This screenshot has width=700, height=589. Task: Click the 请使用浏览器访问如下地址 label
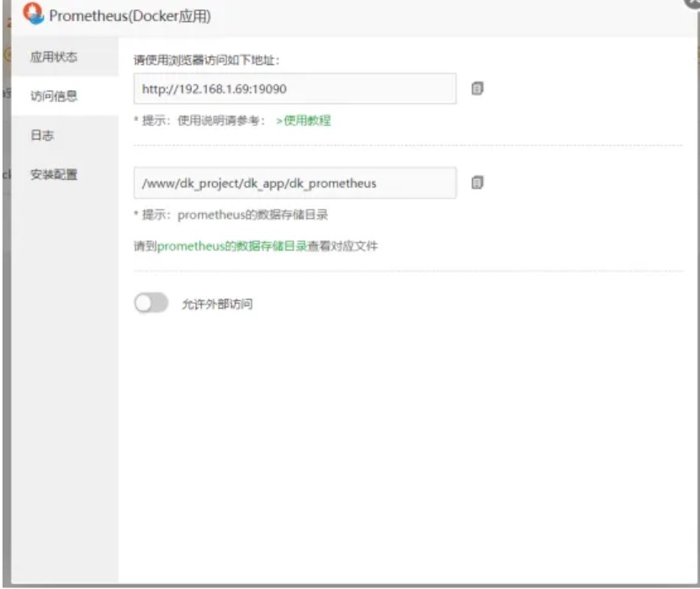[207, 60]
